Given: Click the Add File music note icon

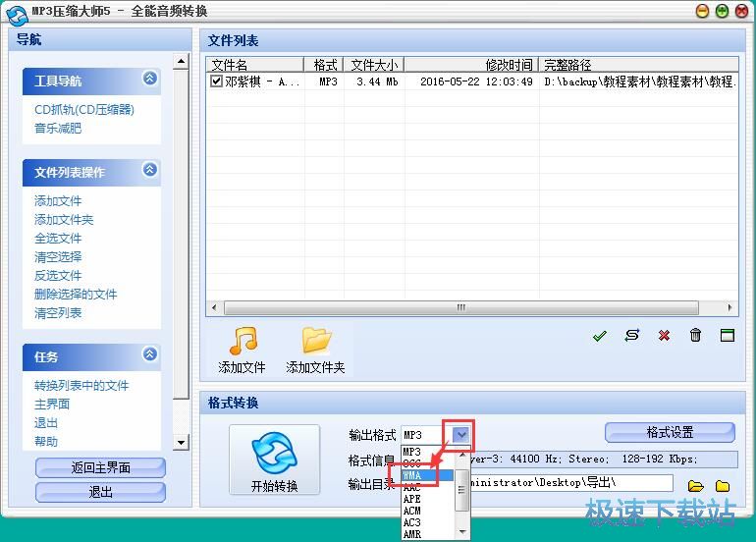Looking at the screenshot, I should pyautogui.click(x=243, y=342).
